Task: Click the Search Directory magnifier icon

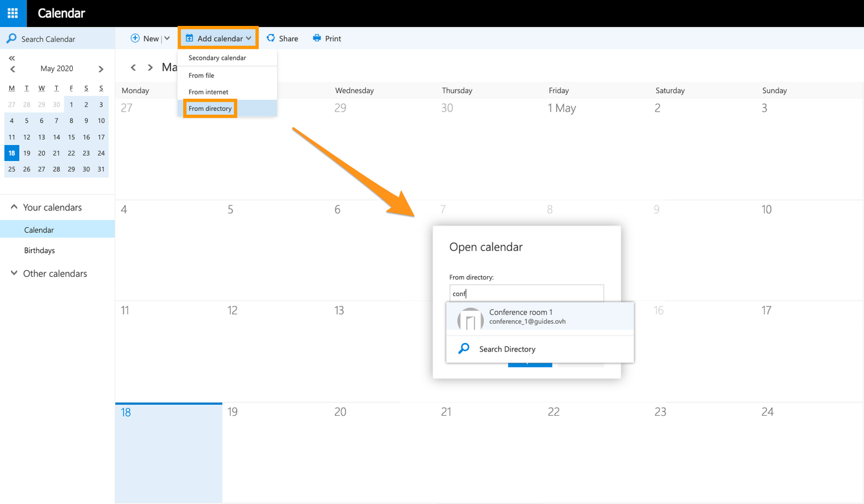Action: 464,349
